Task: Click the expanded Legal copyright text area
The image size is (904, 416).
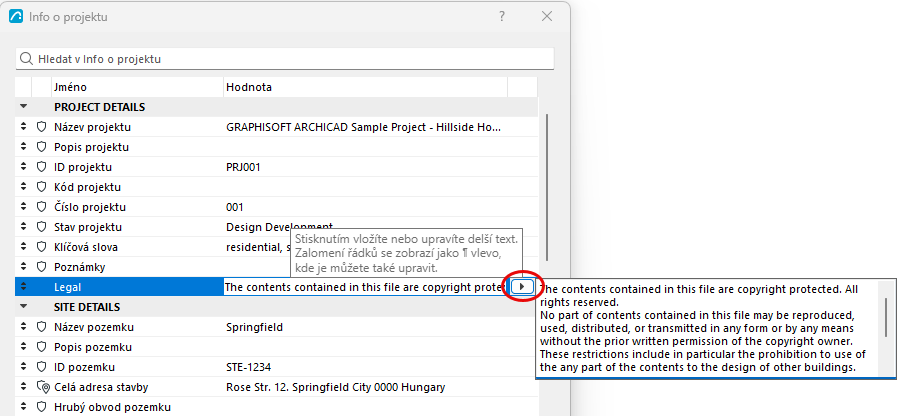Action: click(707, 327)
